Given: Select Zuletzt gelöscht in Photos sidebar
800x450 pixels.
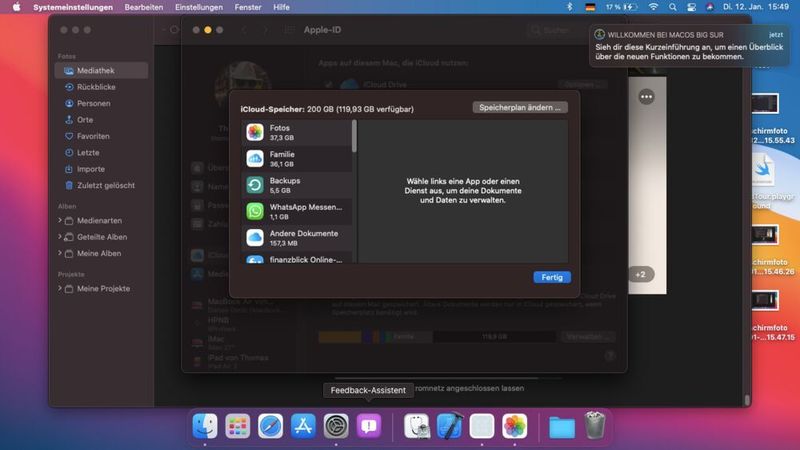Looking at the screenshot, I should (102, 185).
